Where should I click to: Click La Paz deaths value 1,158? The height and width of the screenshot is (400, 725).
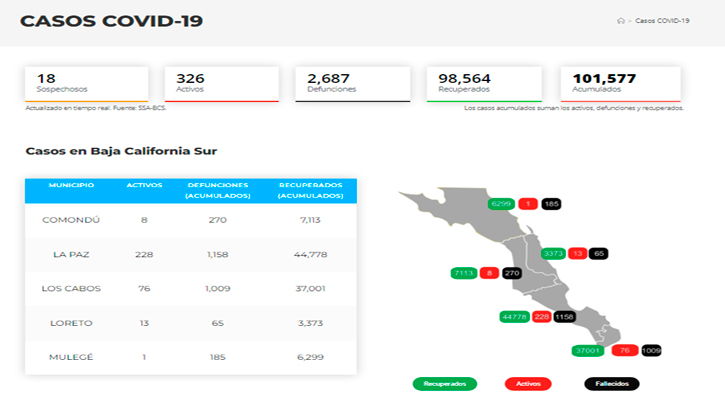pos(218,254)
